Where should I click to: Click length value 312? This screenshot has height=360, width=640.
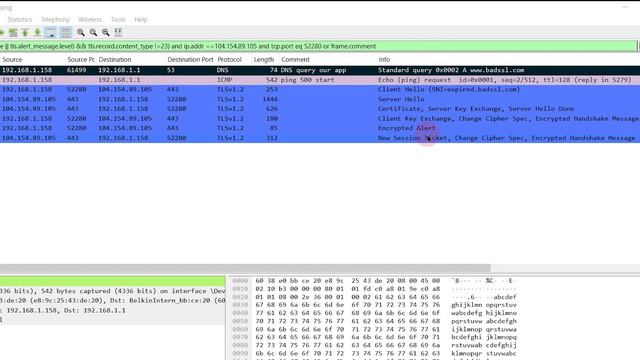(271, 138)
